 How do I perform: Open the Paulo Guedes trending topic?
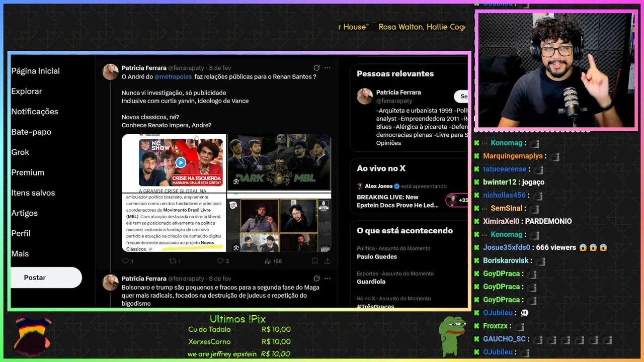377,256
